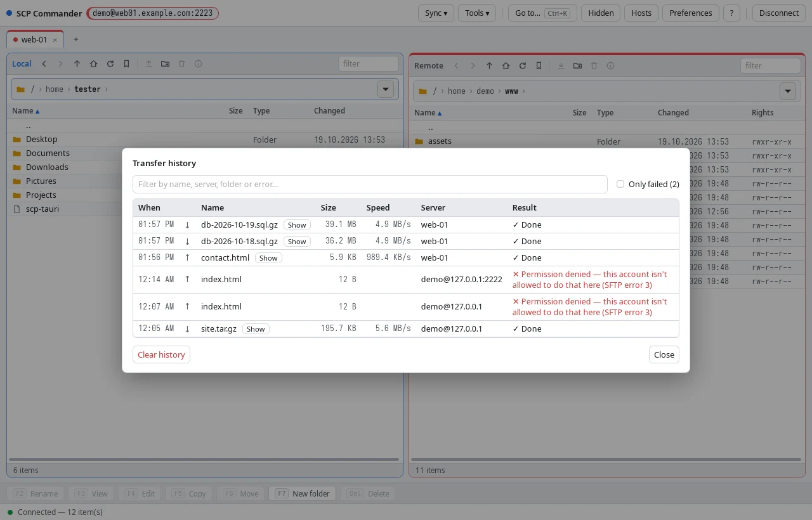Close the Transfer history dialog
This screenshot has width=812, height=520.
click(664, 354)
